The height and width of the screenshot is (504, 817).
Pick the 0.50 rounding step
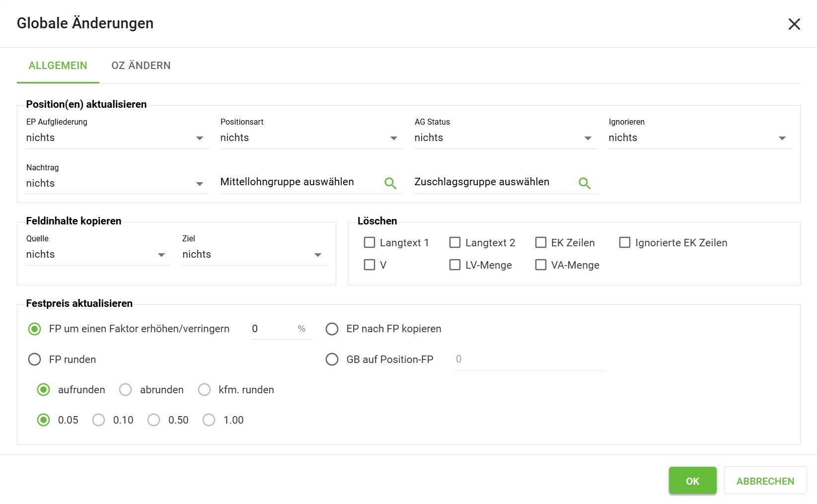[154, 420]
